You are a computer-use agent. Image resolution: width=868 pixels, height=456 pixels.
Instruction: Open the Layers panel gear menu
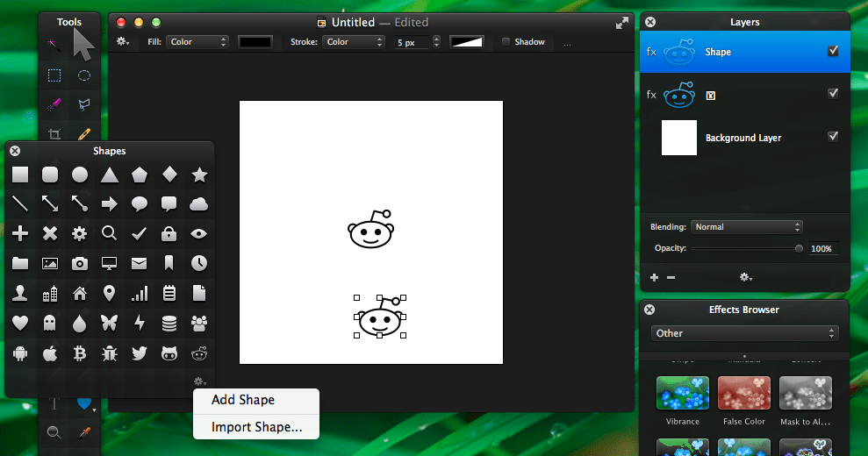point(746,277)
